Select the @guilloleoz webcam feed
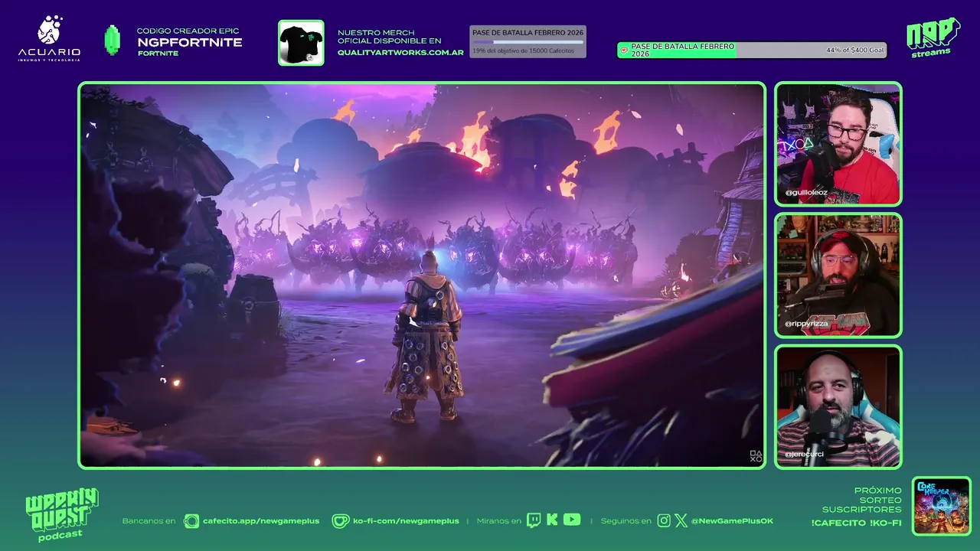Viewport: 980px width, 551px height. 838,144
